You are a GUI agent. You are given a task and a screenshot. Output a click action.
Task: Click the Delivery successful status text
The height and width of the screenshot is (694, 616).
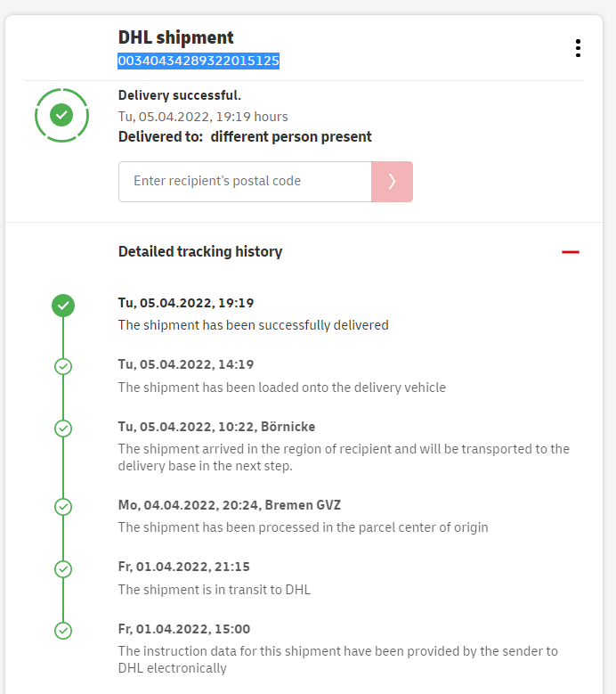click(180, 95)
